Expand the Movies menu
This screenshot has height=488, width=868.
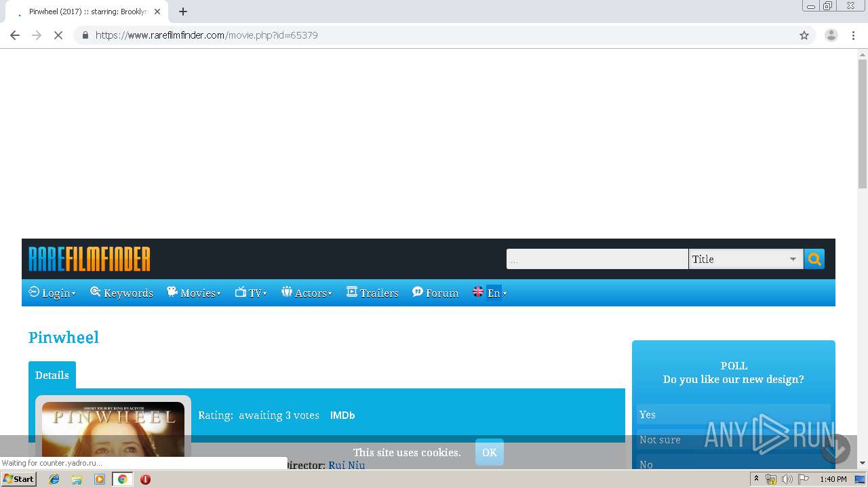(194, 293)
